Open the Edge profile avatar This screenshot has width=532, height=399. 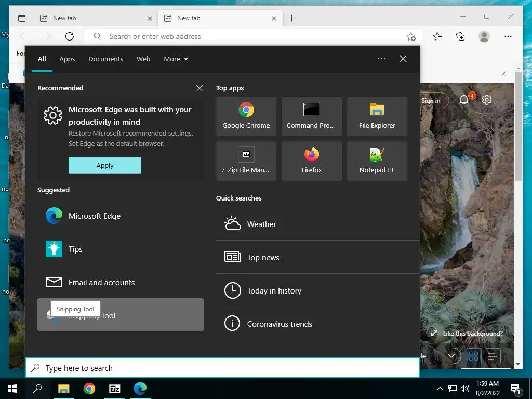[484, 36]
